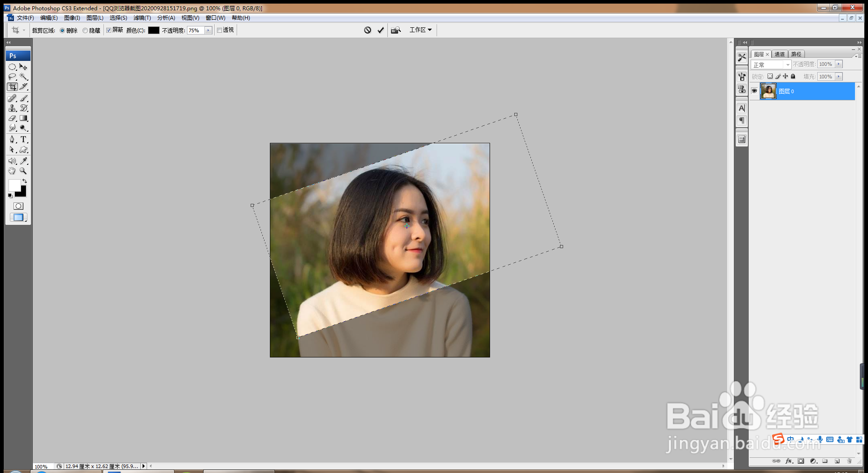Select the Audio Annotation tool
The width and height of the screenshot is (868, 473).
coord(12,161)
